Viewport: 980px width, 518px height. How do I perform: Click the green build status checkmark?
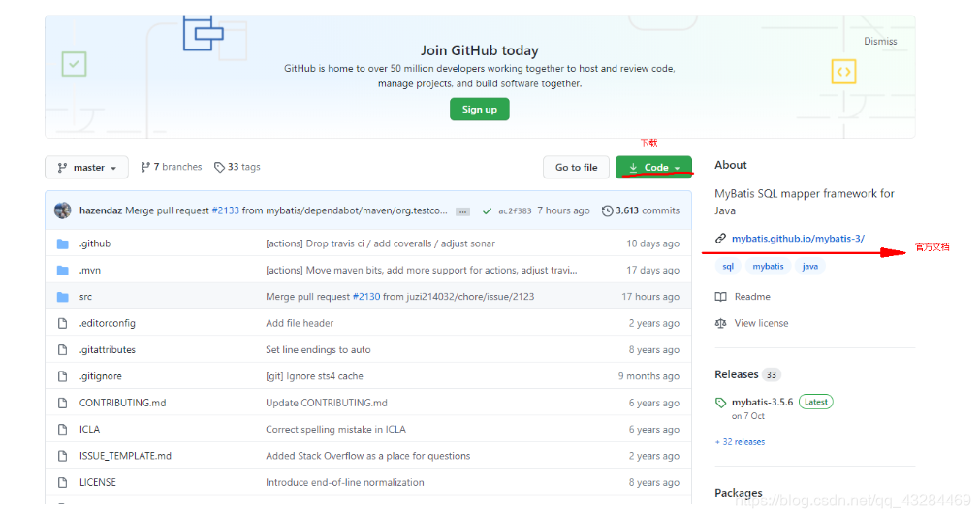[487, 211]
